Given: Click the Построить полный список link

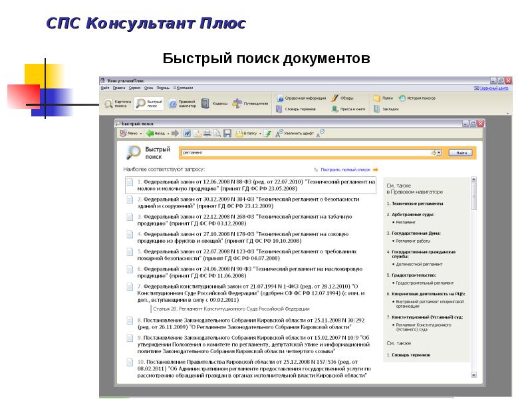Looking at the screenshot, I should 347,170.
